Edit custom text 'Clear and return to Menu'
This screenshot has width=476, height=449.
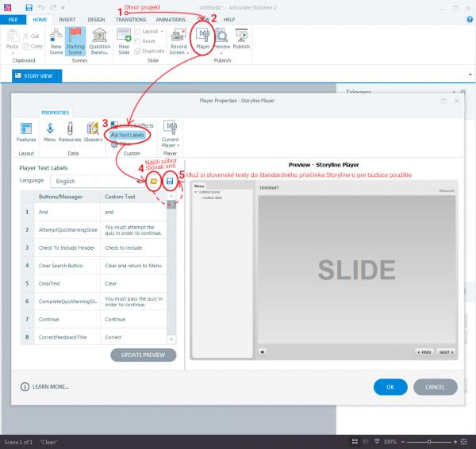pos(133,266)
